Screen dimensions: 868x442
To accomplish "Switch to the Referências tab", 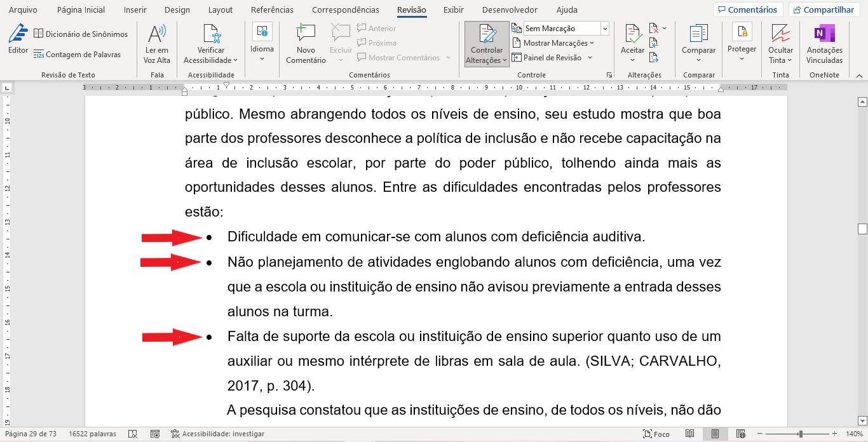I will 272,10.
